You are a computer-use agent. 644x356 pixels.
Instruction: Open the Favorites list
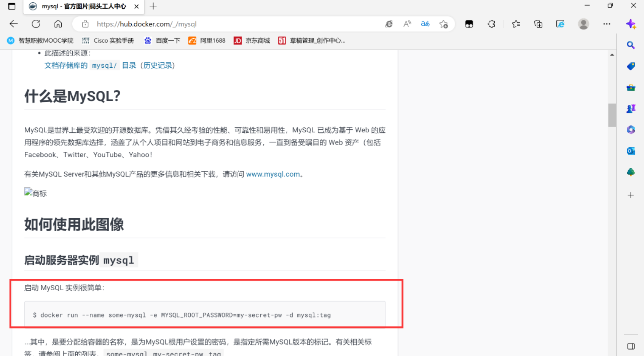(516, 24)
